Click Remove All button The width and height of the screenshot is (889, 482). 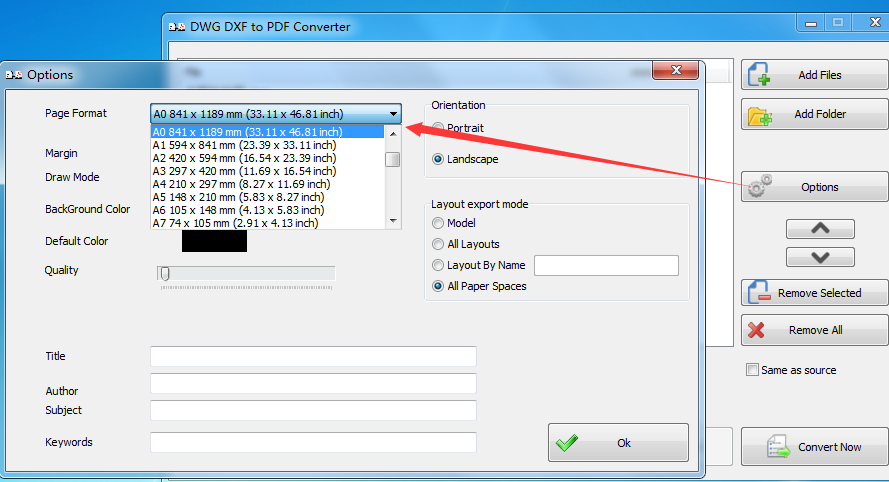click(815, 330)
